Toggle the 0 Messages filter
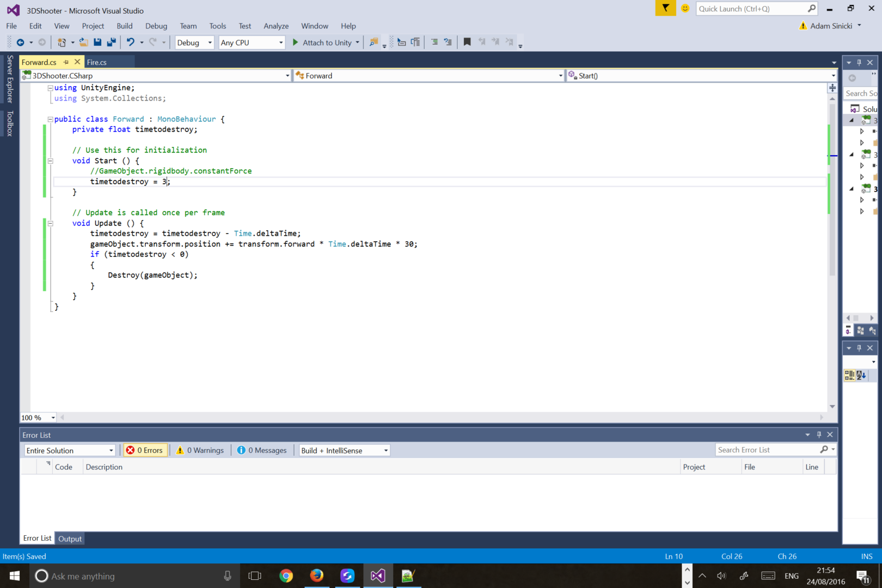 262,450
